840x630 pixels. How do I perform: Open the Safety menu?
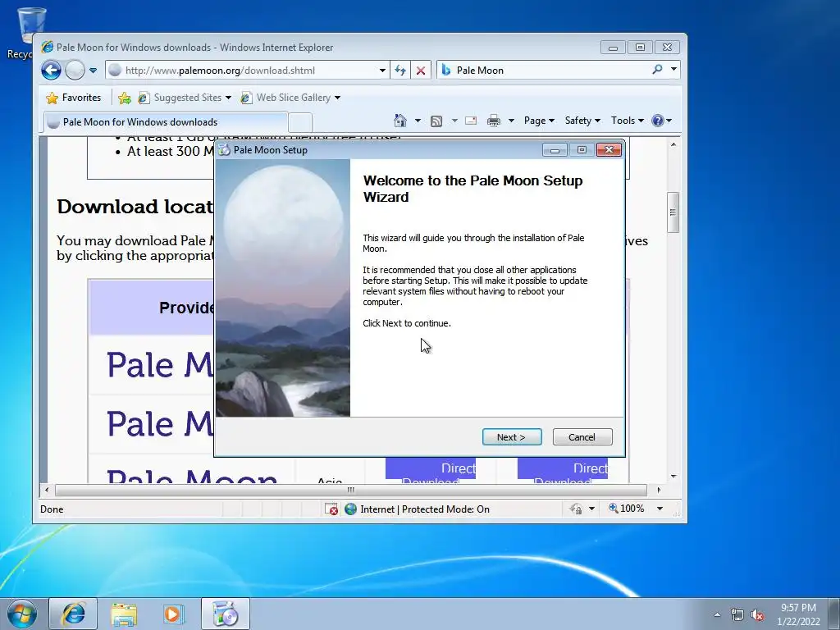[582, 121]
